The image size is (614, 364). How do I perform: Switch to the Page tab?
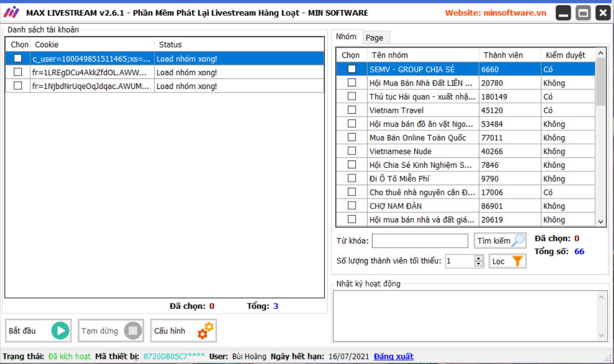375,38
